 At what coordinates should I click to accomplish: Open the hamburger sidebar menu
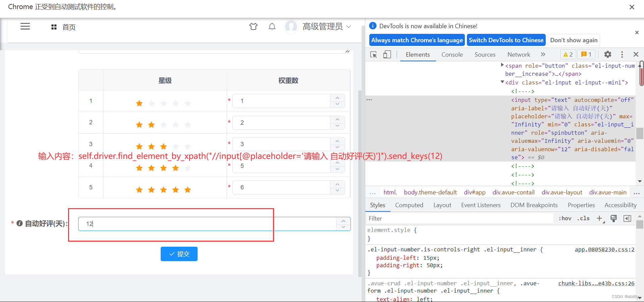click(x=25, y=26)
